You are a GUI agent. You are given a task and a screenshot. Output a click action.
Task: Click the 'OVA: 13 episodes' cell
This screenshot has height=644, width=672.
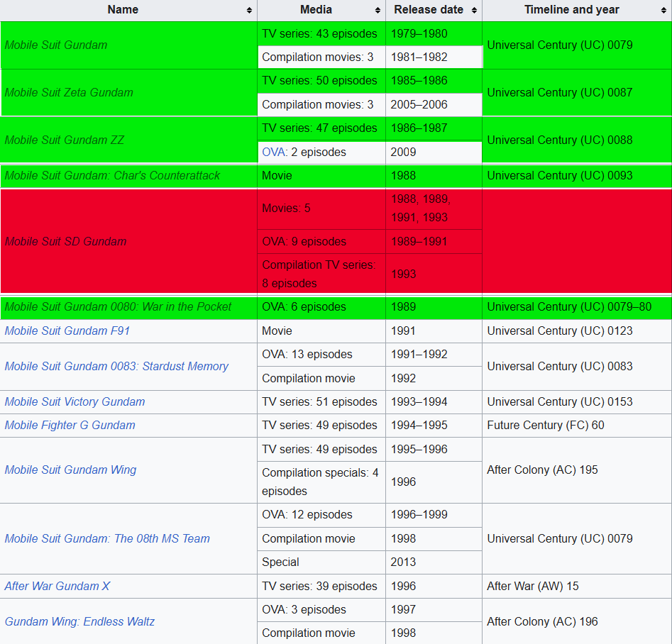point(321,355)
